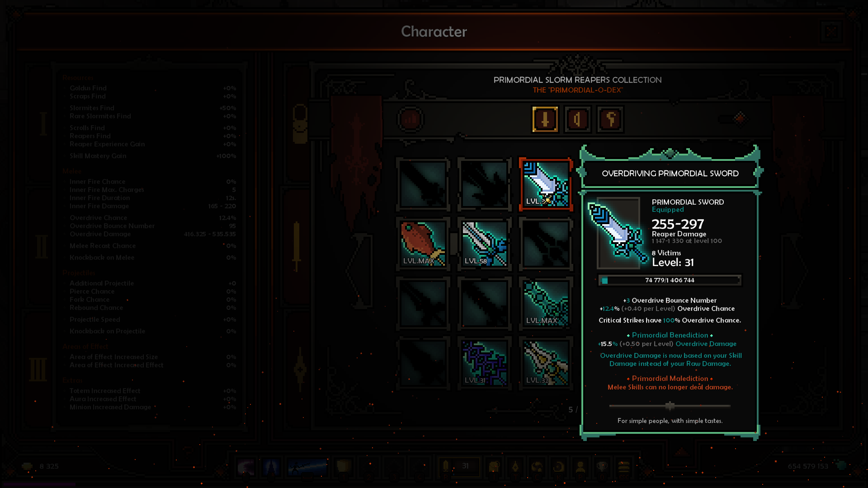Open the round red statistics chart button
This screenshot has height=488, width=868.
click(x=410, y=119)
